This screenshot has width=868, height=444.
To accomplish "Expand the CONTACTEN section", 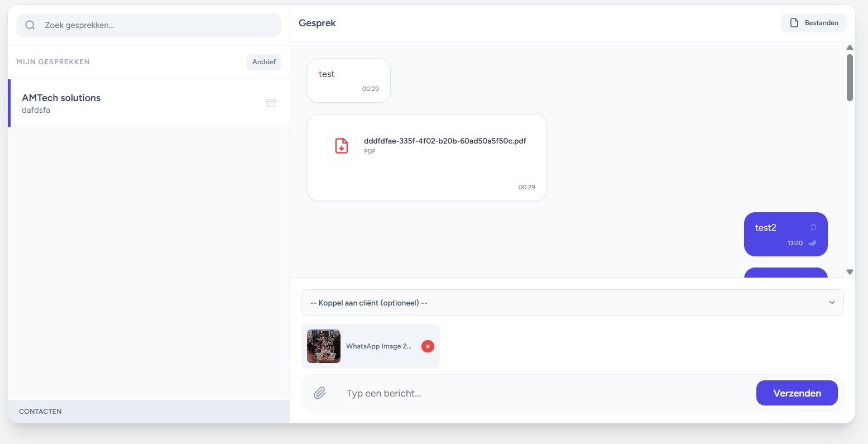I will tap(40, 411).
